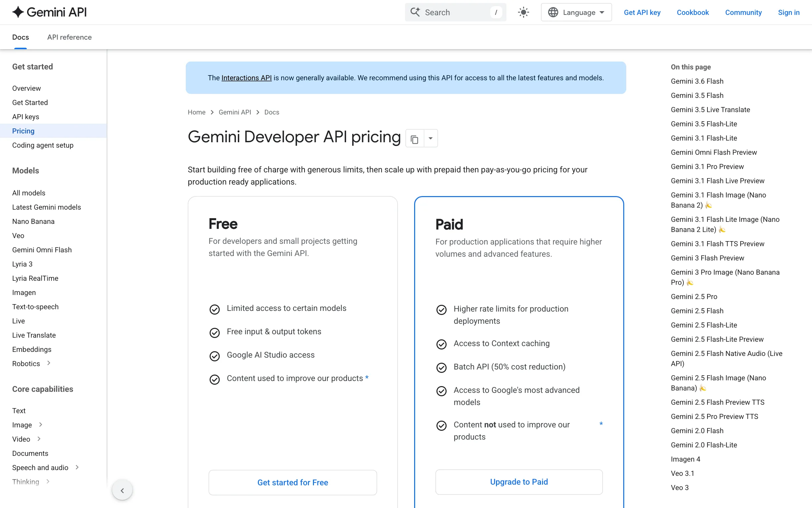The image size is (812, 508).
Task: Open the dropdown arrow beside copy page icon
Action: pos(431,139)
